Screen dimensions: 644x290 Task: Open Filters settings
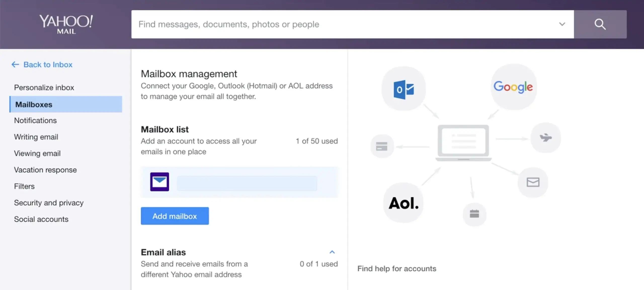(24, 186)
